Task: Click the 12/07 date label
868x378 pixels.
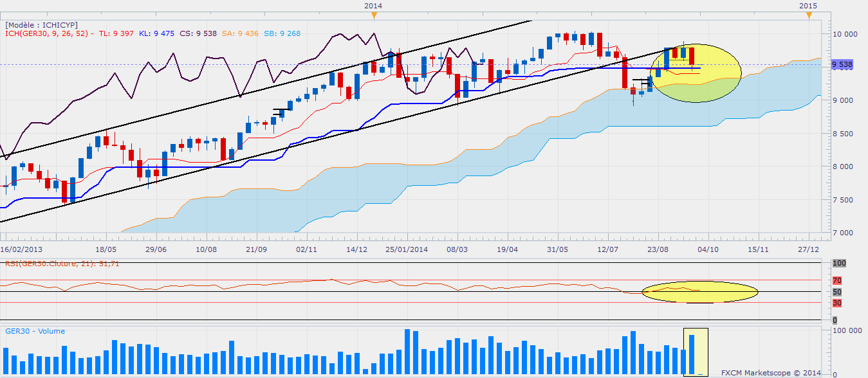Action: [607, 248]
